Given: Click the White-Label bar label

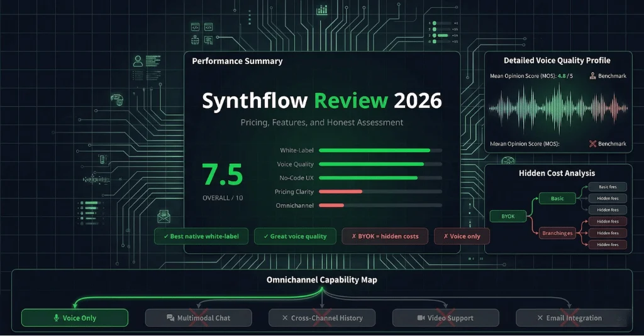Looking at the screenshot, I should [297, 151].
